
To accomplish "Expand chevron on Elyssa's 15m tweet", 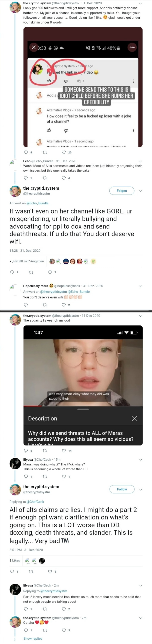I will (x=141, y=460).
